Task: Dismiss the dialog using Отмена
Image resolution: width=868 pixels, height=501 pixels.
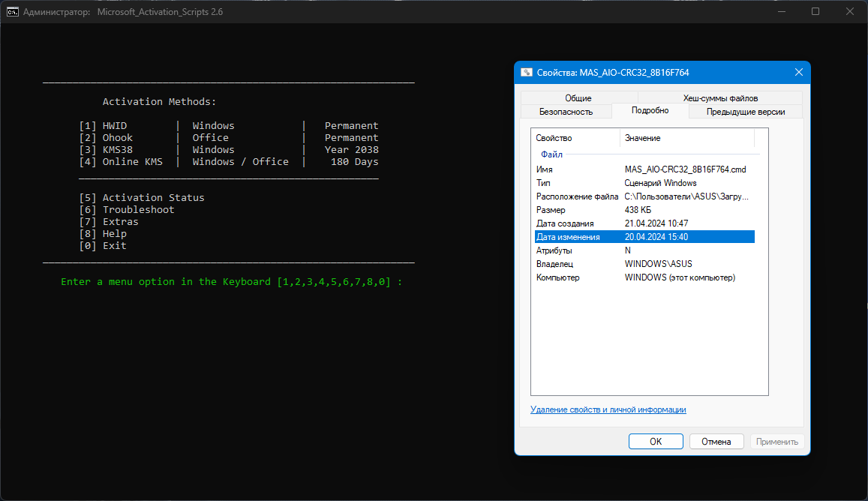Action: pos(716,441)
